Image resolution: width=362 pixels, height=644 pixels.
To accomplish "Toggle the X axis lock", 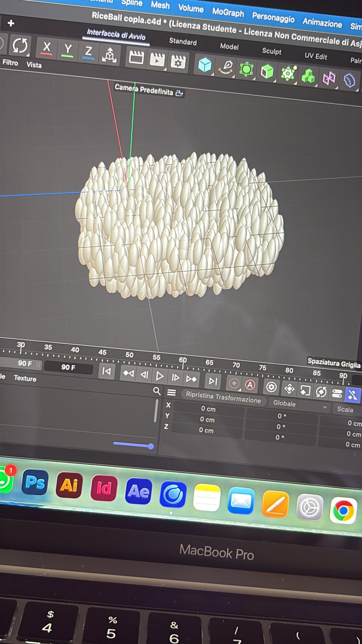I will click(x=47, y=48).
